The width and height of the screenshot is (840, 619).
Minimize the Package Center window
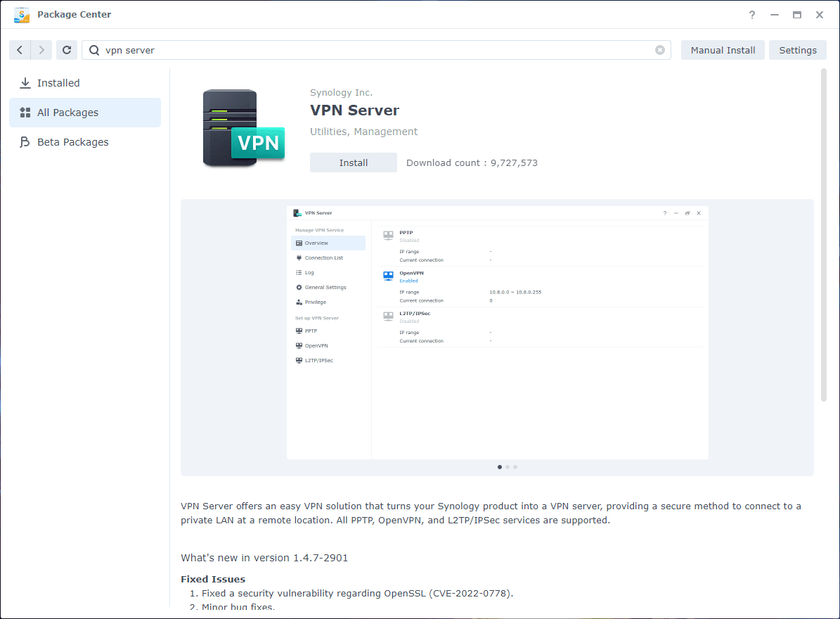click(775, 15)
